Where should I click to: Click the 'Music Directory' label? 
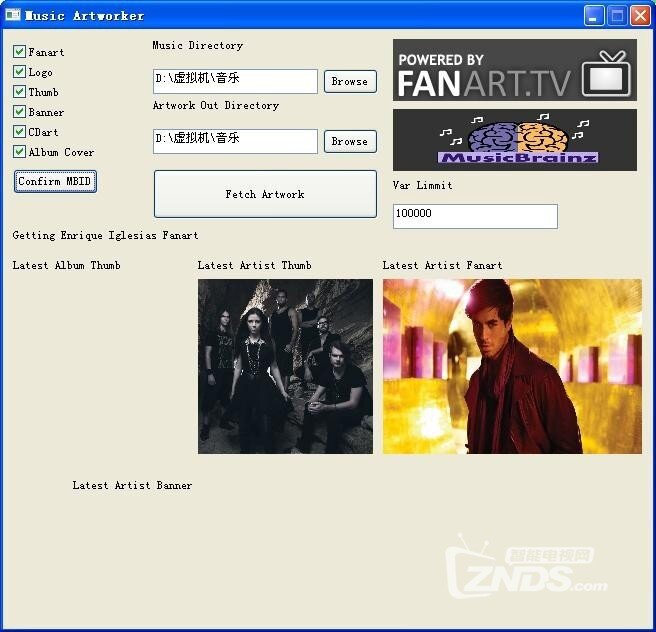197,46
